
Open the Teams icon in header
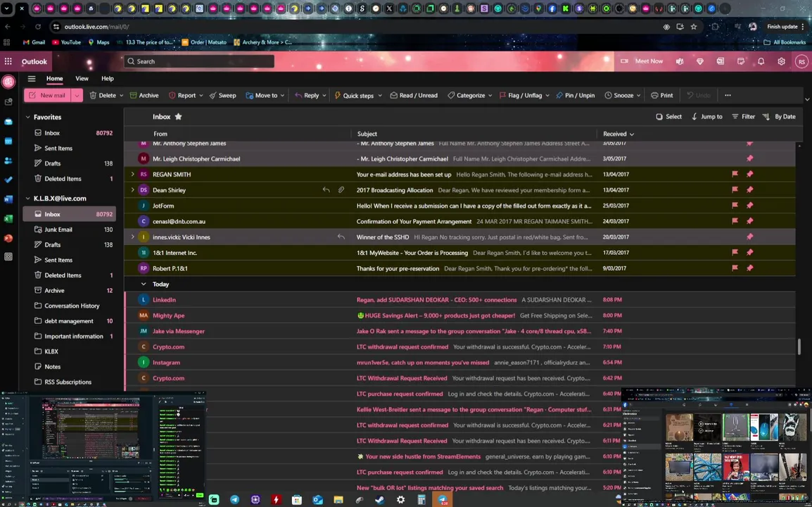coord(680,61)
